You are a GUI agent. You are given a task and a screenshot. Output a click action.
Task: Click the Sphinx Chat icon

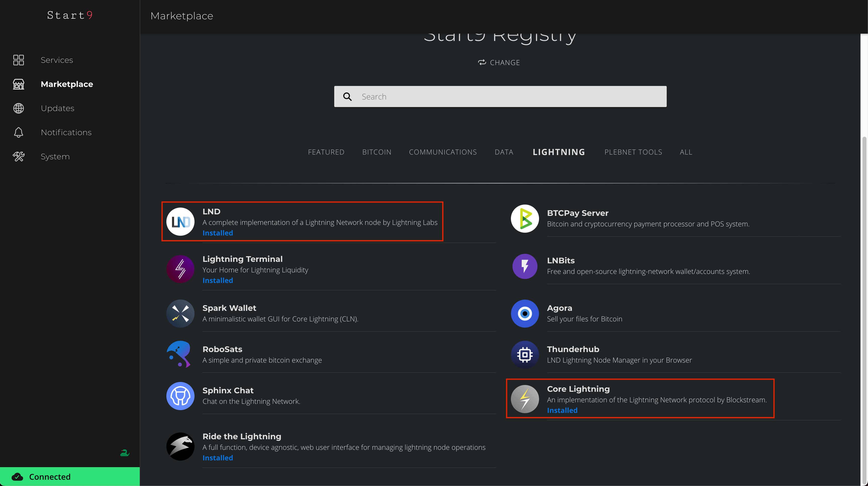pyautogui.click(x=180, y=396)
